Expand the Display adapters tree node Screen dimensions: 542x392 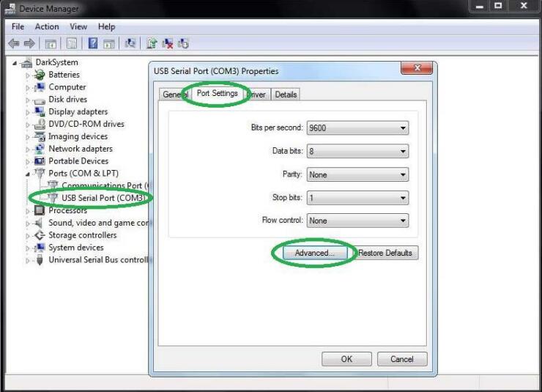(28, 112)
